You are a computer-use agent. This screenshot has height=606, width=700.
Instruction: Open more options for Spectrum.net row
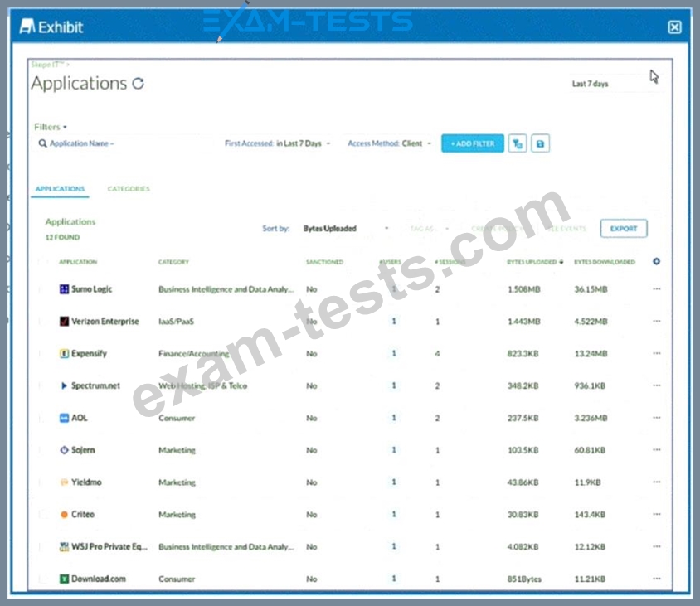(656, 385)
